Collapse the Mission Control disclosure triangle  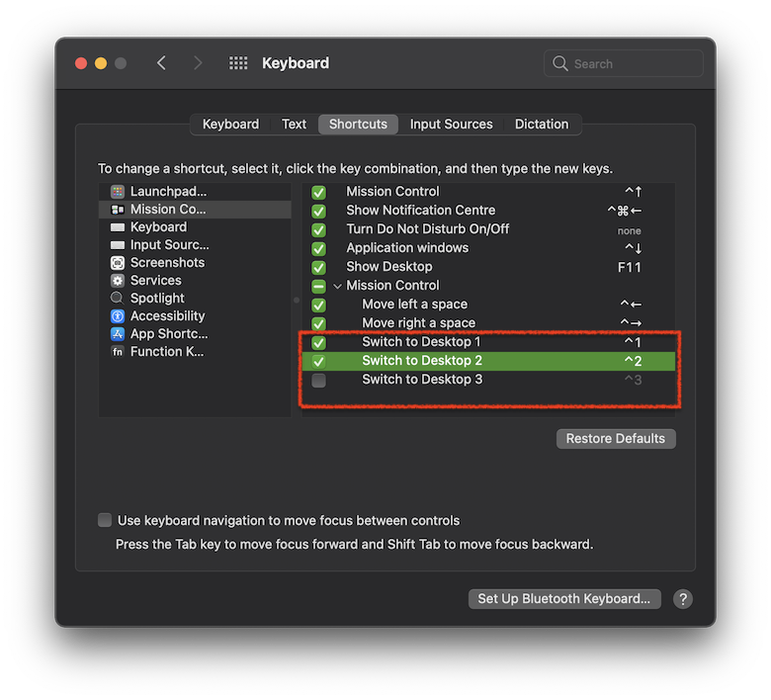337,286
